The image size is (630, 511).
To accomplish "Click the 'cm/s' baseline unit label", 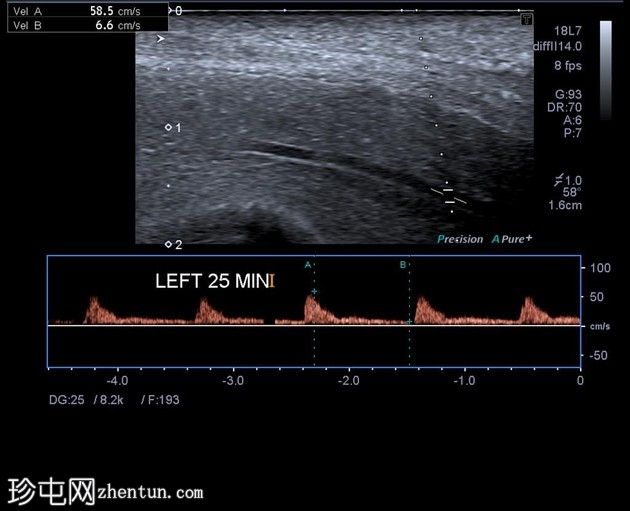I will 600,326.
